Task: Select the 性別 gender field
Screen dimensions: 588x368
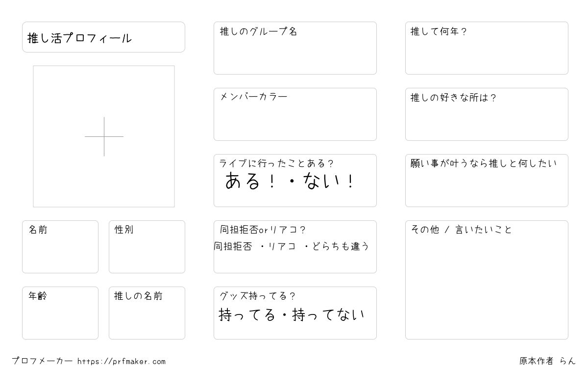Action: (147, 247)
